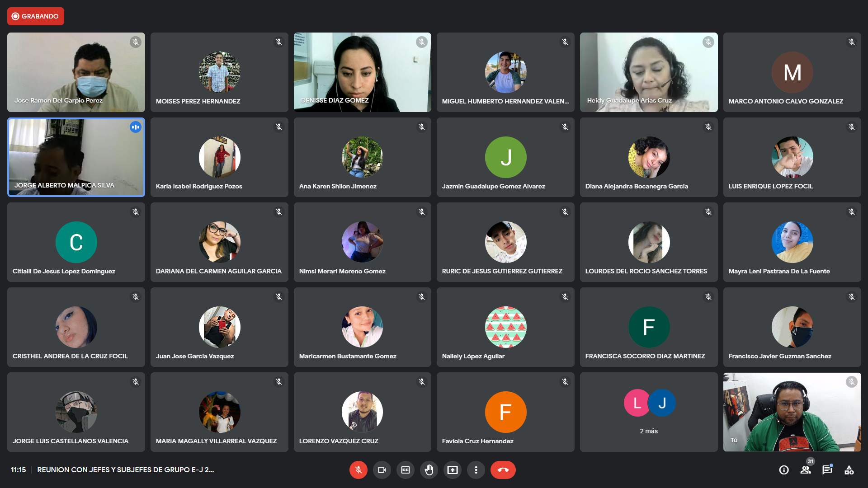868x488 pixels.
Task: Click the name 'JORGE LUIS CASTELLANOS VALENCIA'
Action: [71, 441]
